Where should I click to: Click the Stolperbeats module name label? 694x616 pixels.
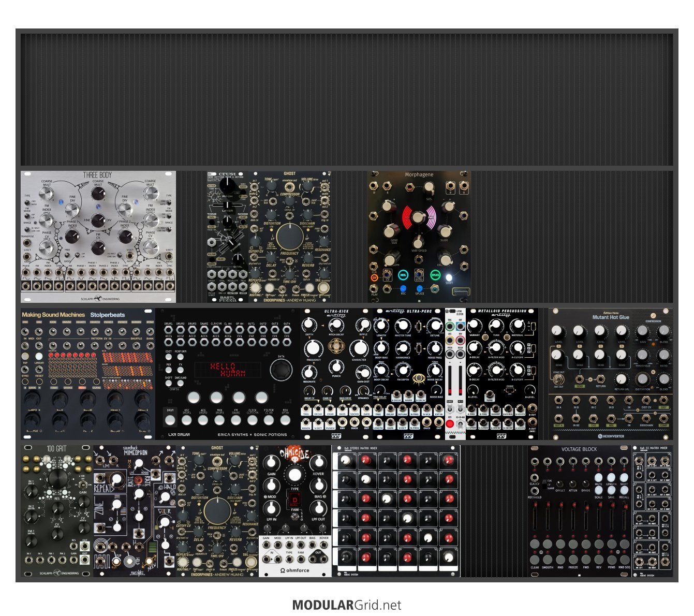(107, 315)
